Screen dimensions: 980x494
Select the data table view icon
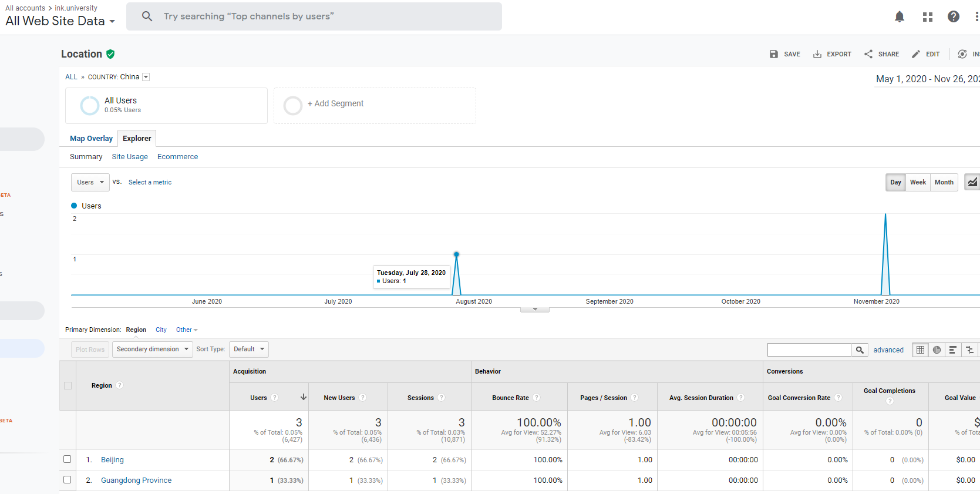pos(920,350)
